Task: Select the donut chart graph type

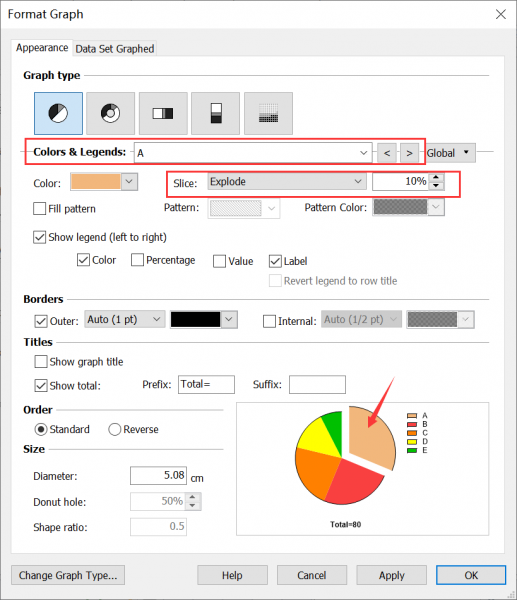Action: click(111, 113)
